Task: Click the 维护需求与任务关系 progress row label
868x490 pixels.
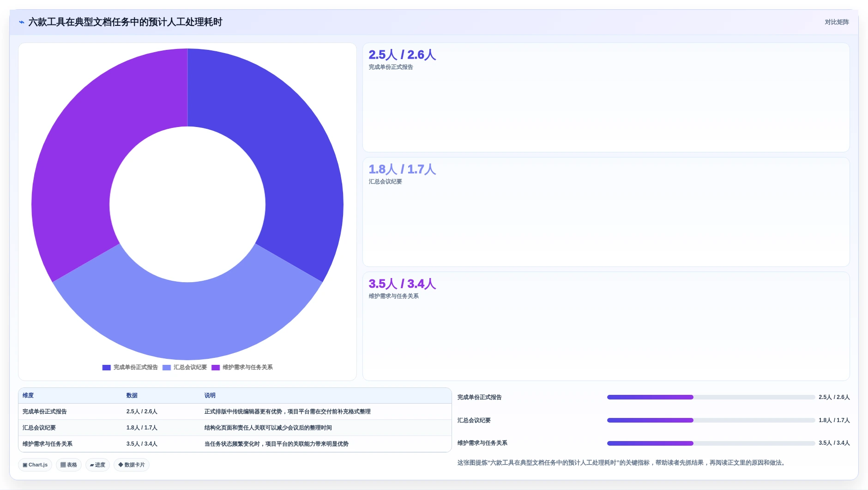Action: [x=482, y=443]
